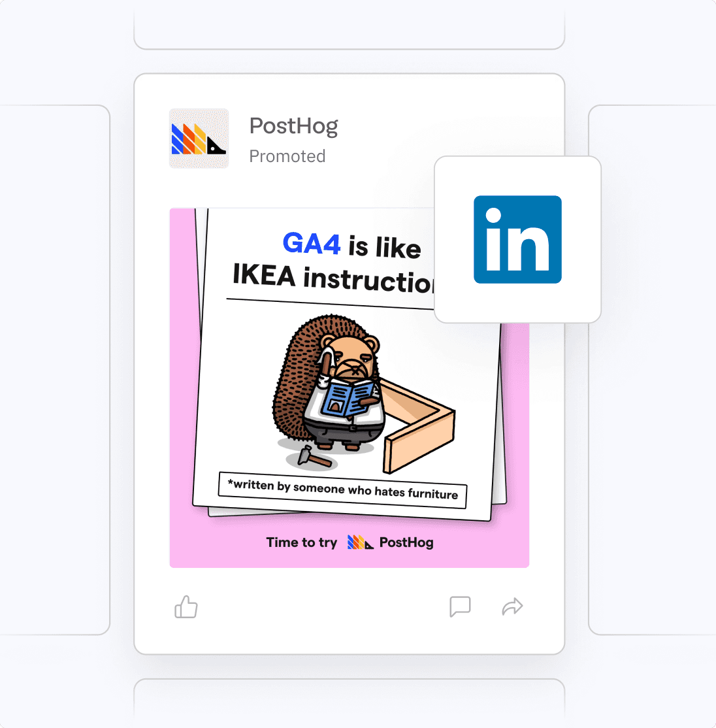Click the hedgehog's face in the illustration

click(353, 358)
